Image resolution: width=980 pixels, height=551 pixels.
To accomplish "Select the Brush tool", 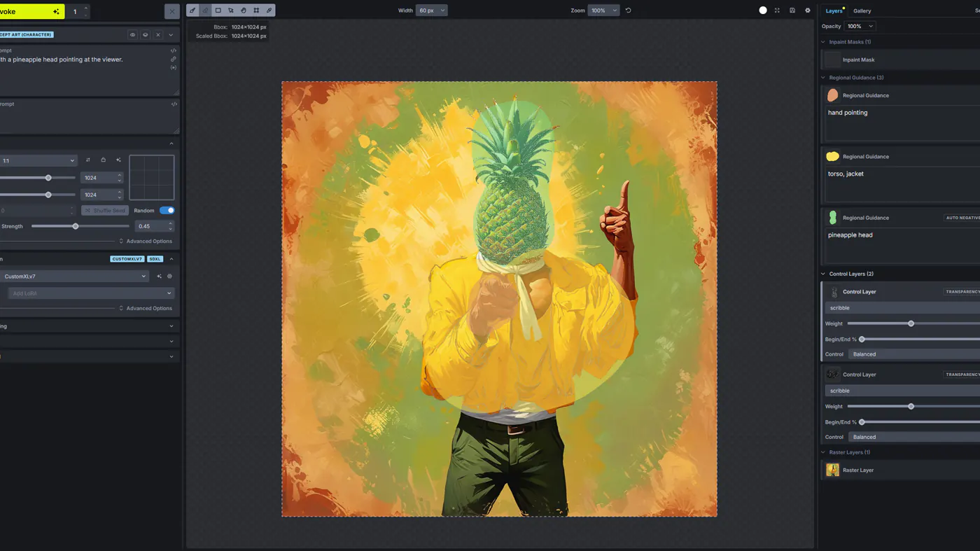I will (x=192, y=11).
